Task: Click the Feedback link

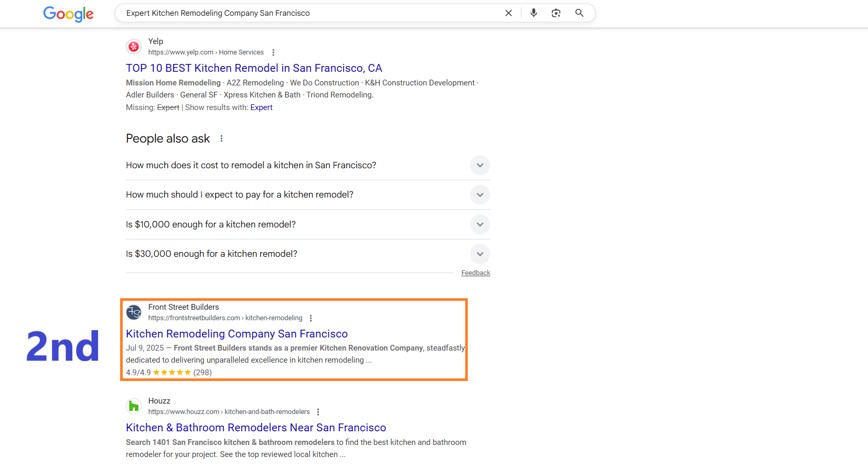Action: tap(476, 273)
